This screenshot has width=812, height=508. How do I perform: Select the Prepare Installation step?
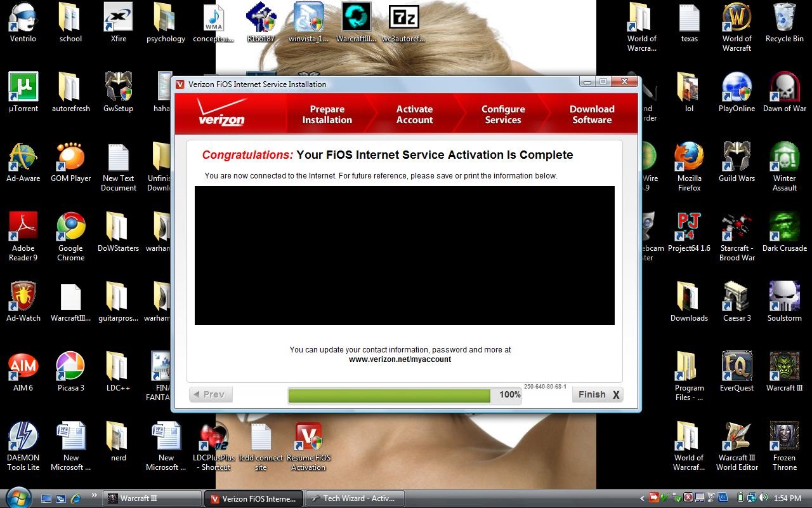(x=327, y=114)
